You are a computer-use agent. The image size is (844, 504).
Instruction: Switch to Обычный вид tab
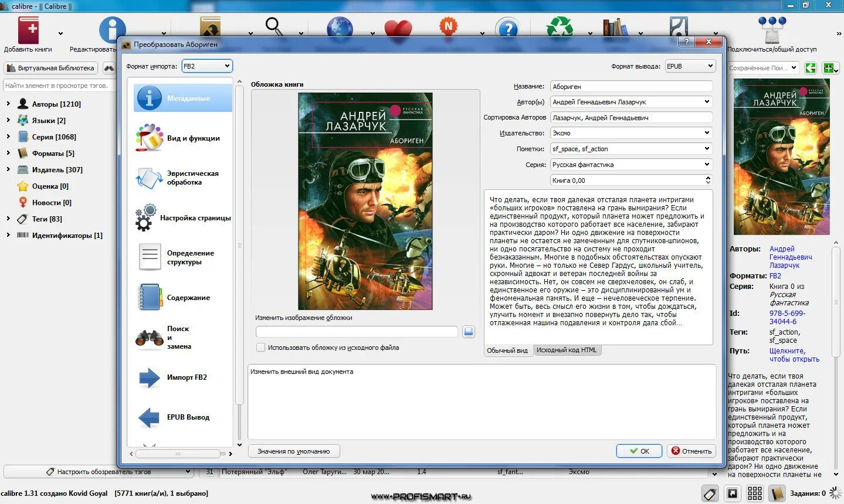click(x=507, y=350)
